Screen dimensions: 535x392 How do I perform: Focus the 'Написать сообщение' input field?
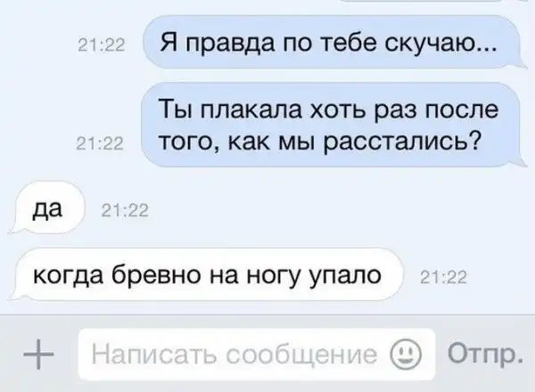(257, 355)
